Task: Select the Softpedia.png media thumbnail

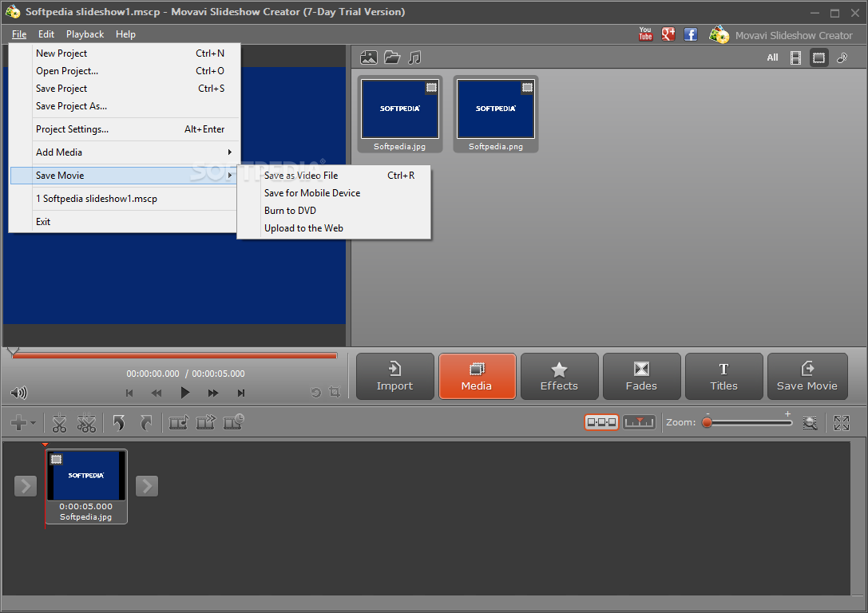Action: (495, 114)
